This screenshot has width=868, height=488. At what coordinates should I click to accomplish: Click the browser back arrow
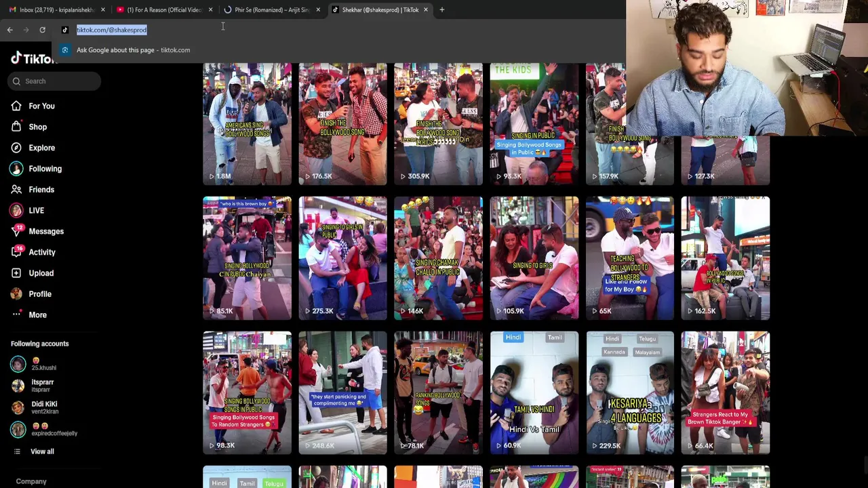tap(9, 30)
